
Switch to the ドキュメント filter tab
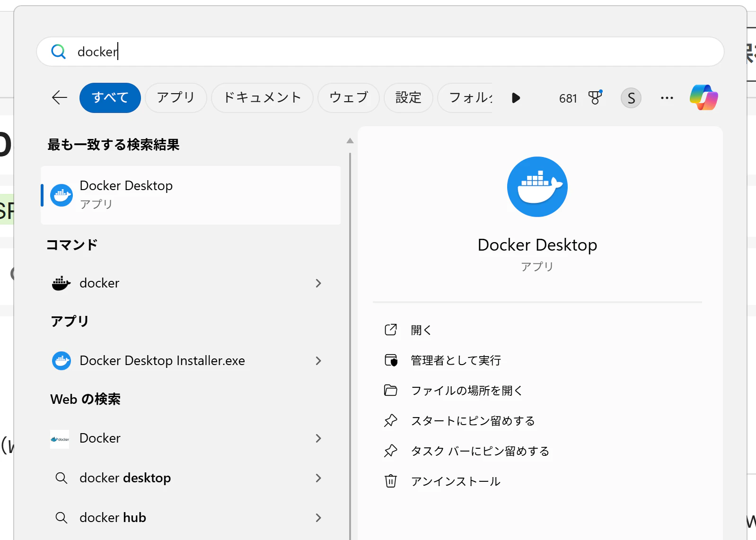pos(262,97)
